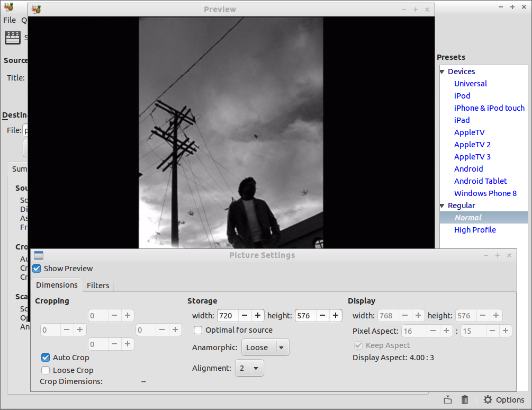Open the Alignment dropdown

[249, 368]
